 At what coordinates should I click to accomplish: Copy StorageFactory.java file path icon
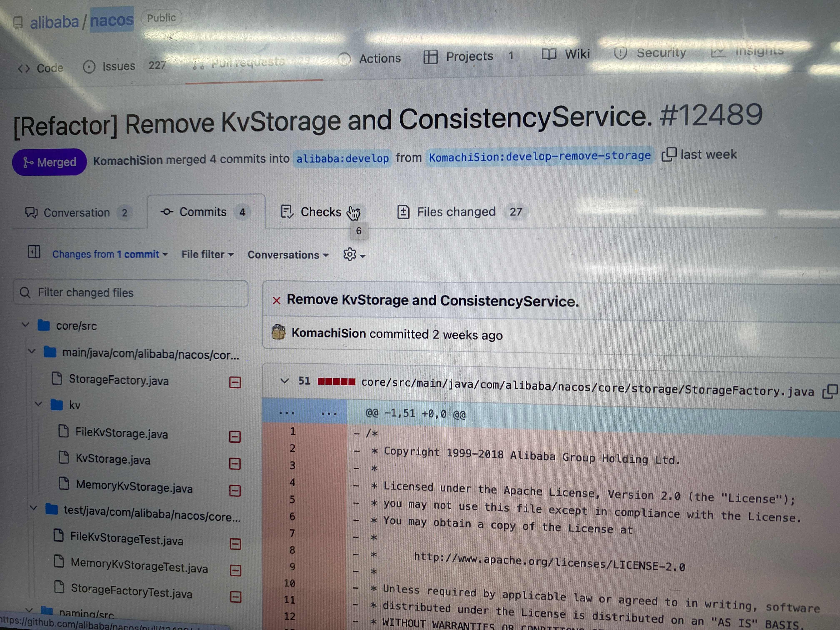click(x=830, y=391)
